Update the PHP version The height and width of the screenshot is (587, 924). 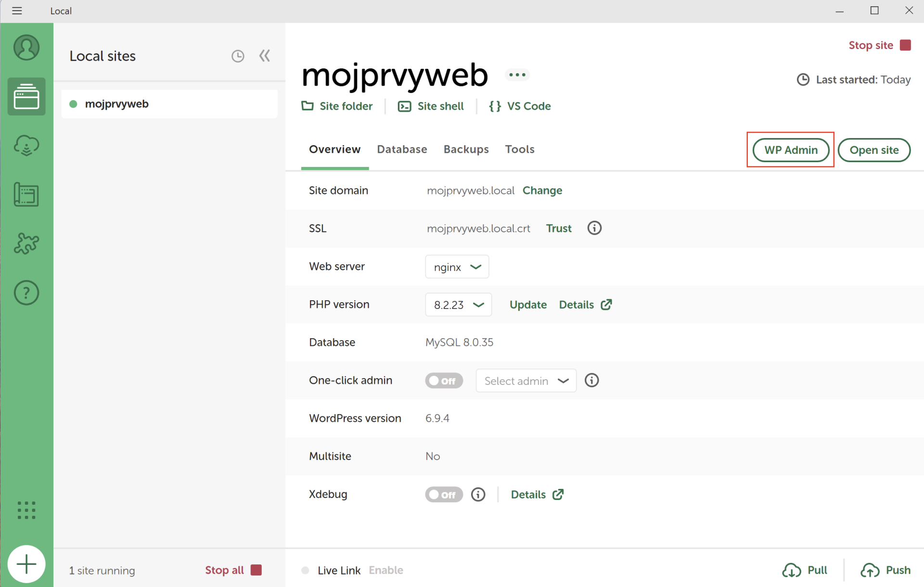(528, 305)
